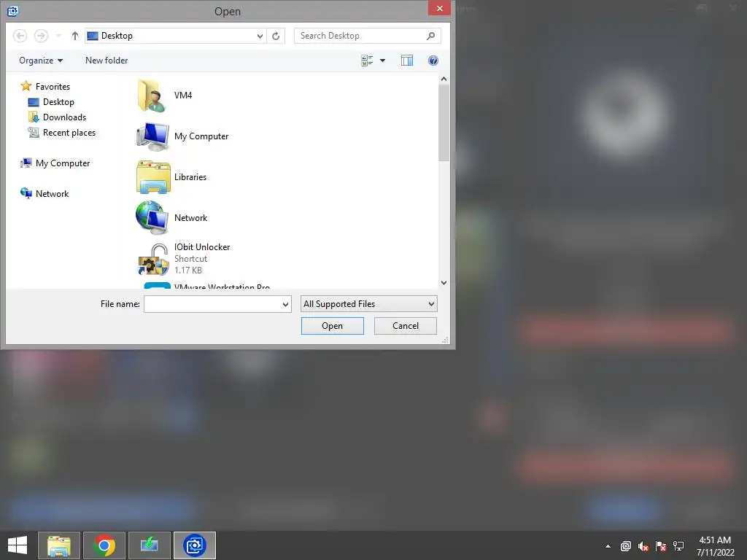The width and height of the screenshot is (747, 560).
Task: Select My Computer in the navigation pane
Action: coord(55,163)
